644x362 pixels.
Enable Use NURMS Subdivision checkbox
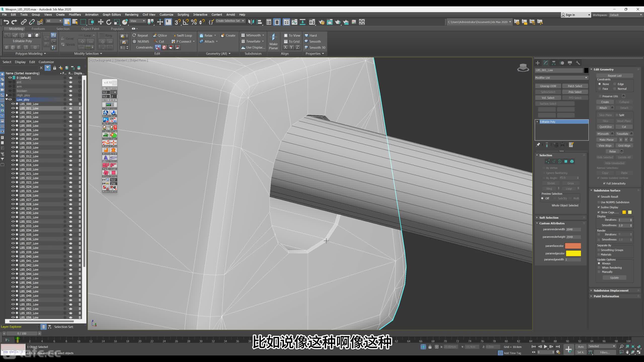599,202
